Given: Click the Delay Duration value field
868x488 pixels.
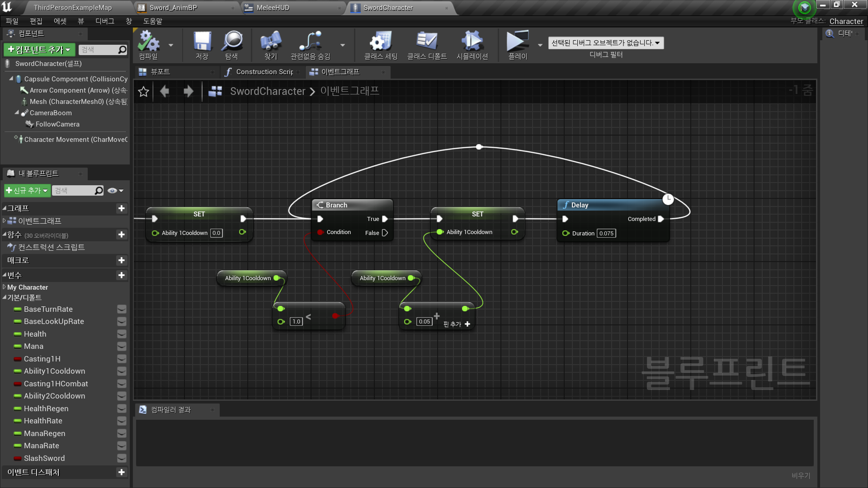Looking at the screenshot, I should (606, 234).
